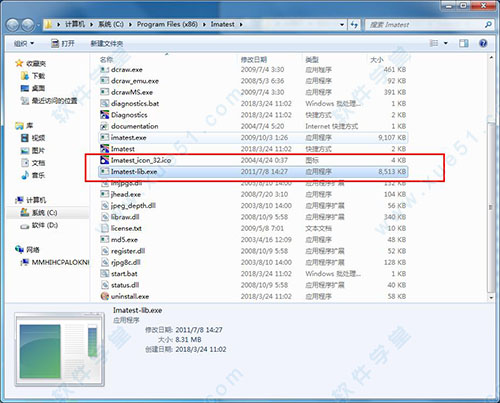
Task: Click the Forward navigation arrow
Action: 28,25
